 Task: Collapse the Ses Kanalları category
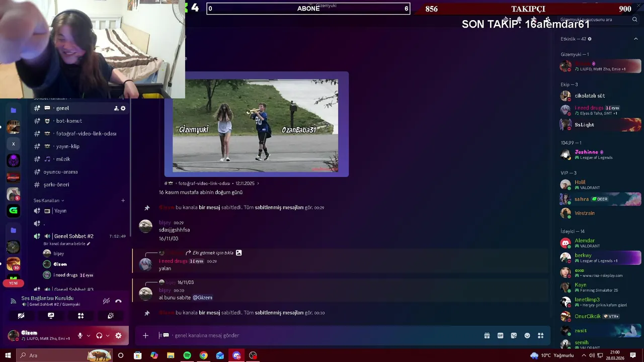point(49,201)
